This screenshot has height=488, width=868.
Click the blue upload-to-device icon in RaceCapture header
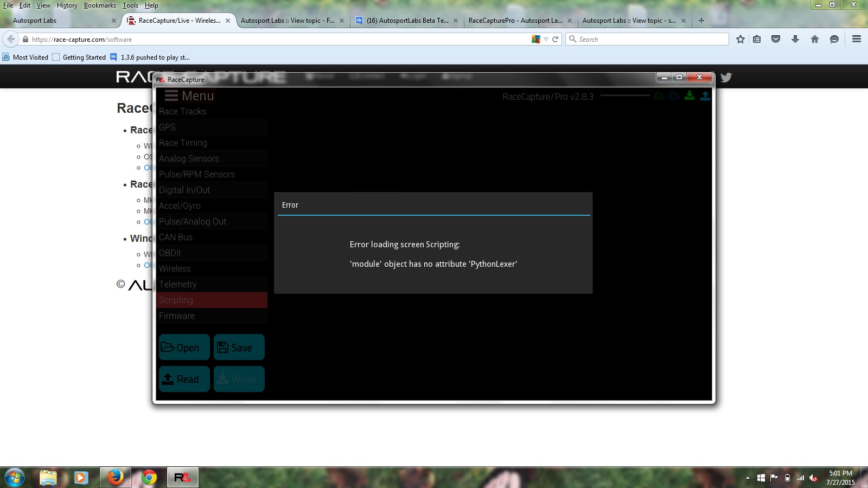click(705, 95)
